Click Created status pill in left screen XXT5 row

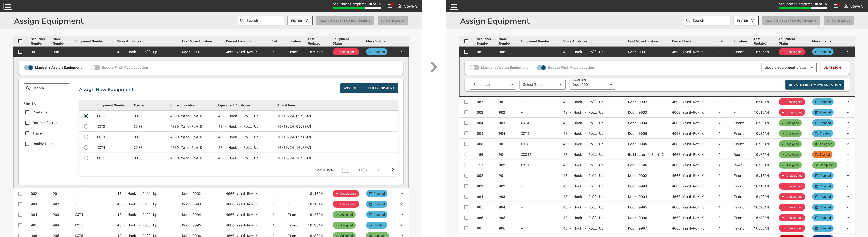pos(376,225)
